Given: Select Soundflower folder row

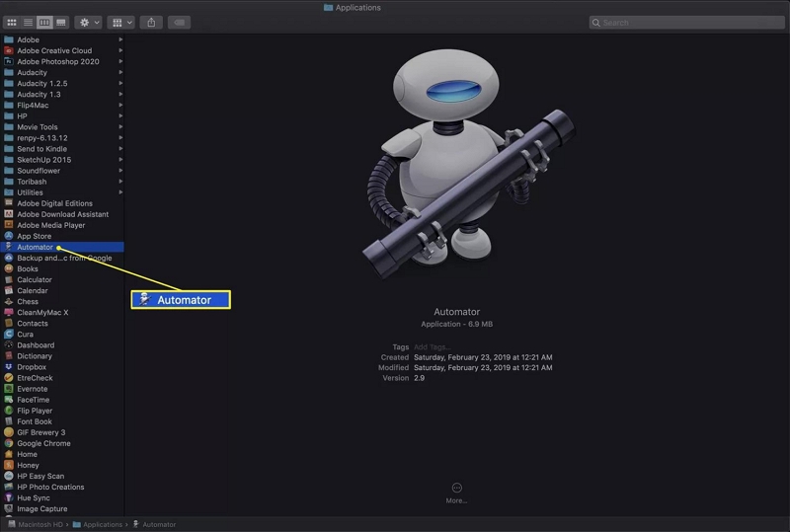Looking at the screenshot, I should pyautogui.click(x=62, y=171).
